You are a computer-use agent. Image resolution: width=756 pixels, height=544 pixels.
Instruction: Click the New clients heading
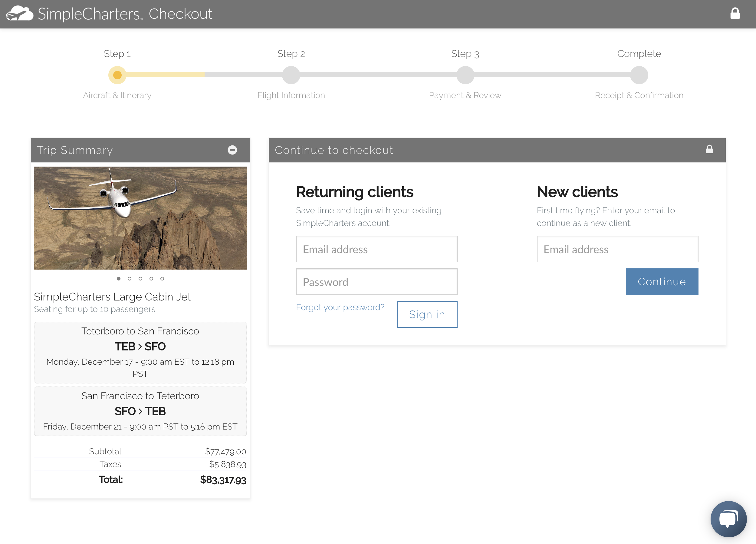click(577, 192)
